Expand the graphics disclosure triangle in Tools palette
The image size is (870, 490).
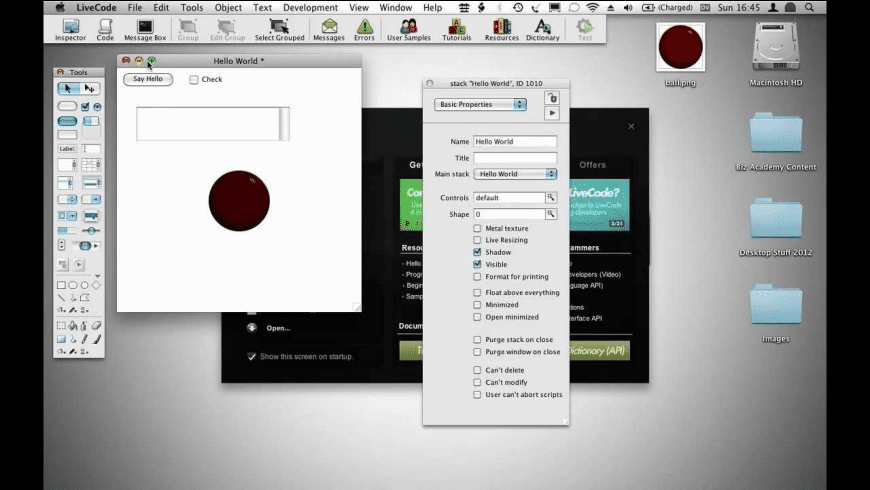coord(98,276)
